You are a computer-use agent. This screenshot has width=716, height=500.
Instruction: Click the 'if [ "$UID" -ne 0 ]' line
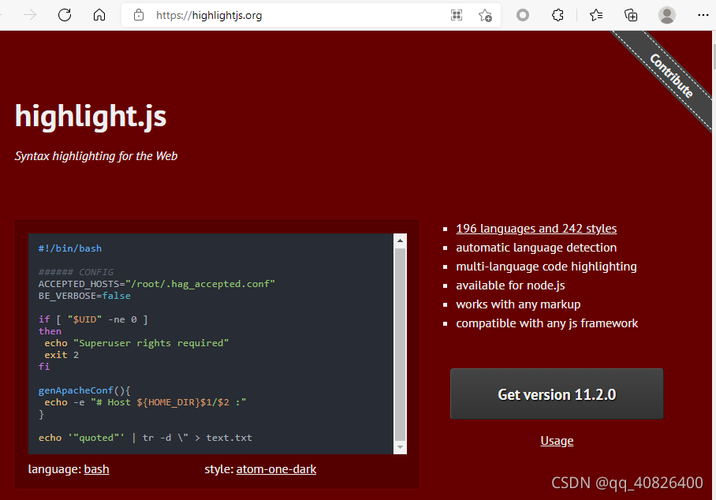pyautogui.click(x=93, y=320)
